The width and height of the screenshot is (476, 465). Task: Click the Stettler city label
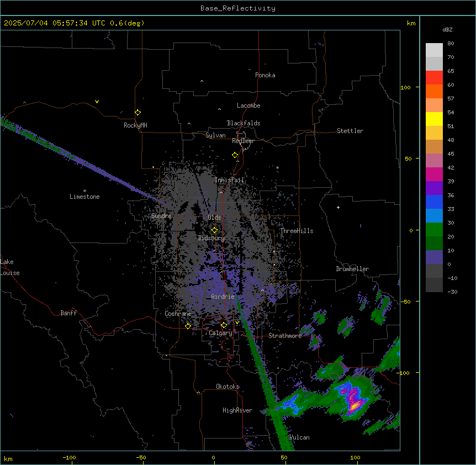coord(350,131)
